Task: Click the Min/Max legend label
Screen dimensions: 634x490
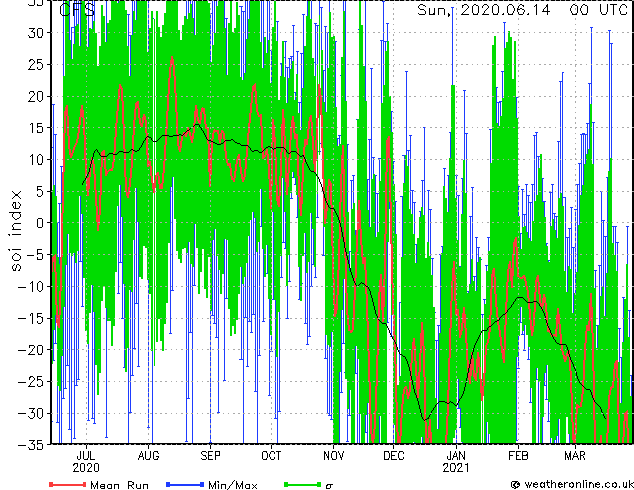Action: [232, 485]
